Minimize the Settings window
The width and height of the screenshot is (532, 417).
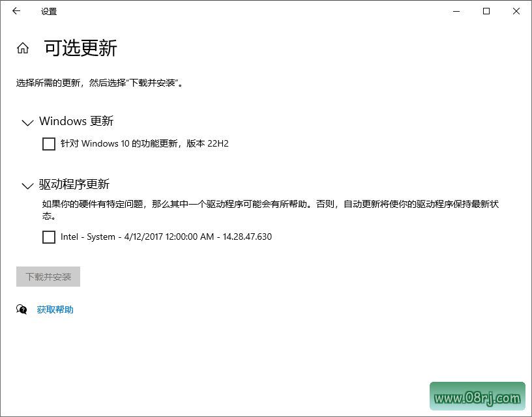pyautogui.click(x=456, y=11)
